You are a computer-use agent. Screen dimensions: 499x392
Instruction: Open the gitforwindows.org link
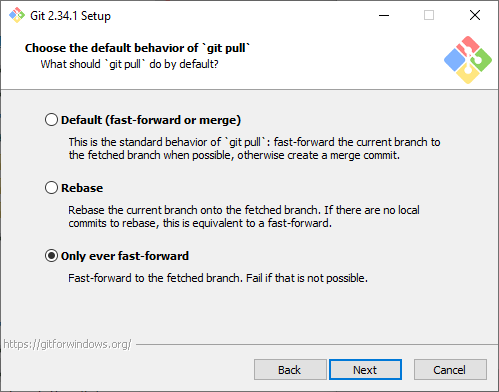click(67, 344)
